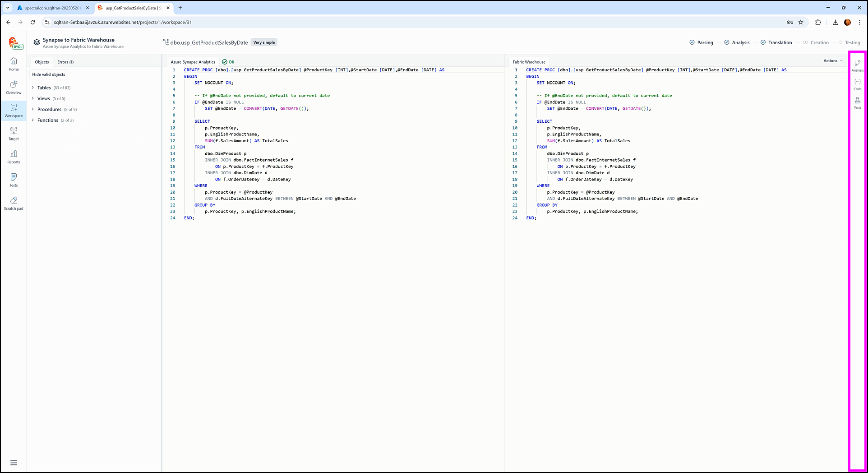Open the Overview sidebar icon

pyautogui.click(x=14, y=87)
